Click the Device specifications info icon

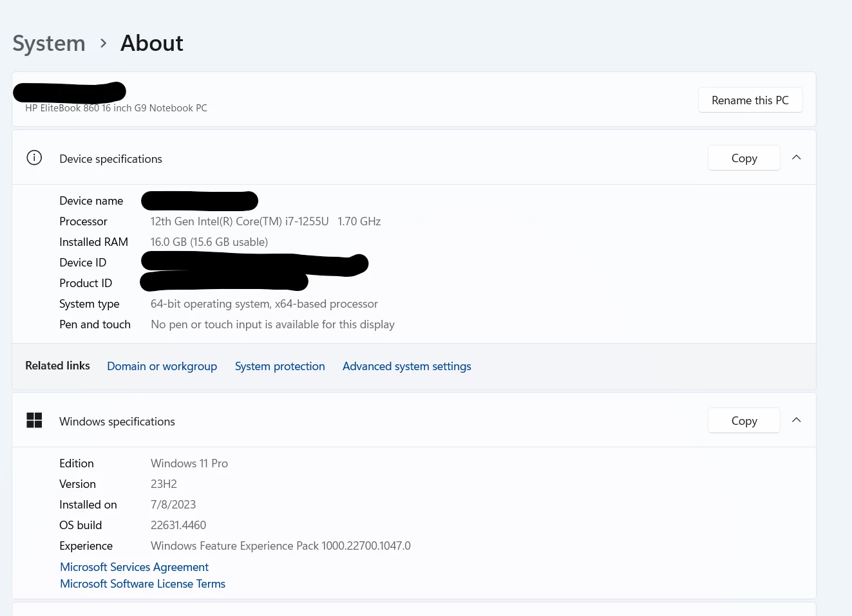click(x=34, y=158)
